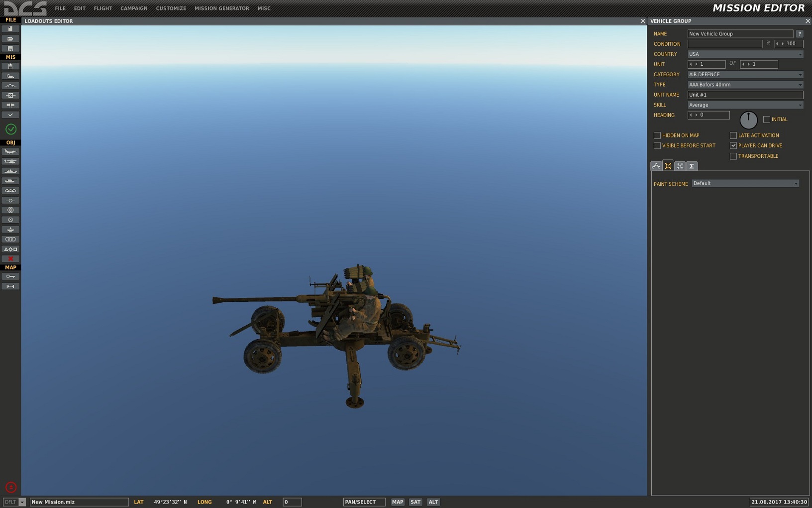Click the red X delete tool

click(x=10, y=259)
